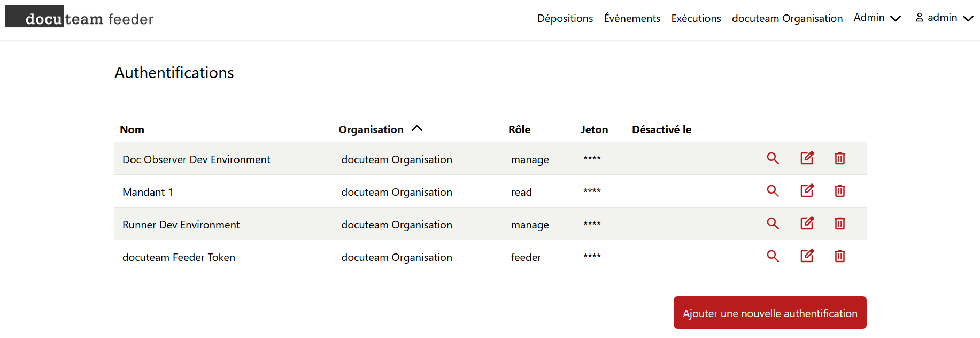The width and height of the screenshot is (980, 338).
Task: Open the Événements menu item
Action: pyautogui.click(x=632, y=18)
